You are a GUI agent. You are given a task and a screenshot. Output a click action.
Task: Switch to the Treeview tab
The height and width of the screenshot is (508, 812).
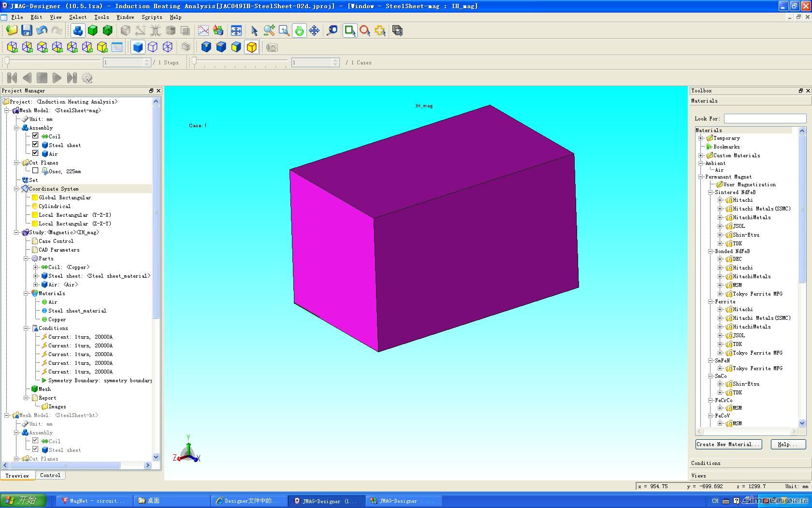click(x=17, y=476)
